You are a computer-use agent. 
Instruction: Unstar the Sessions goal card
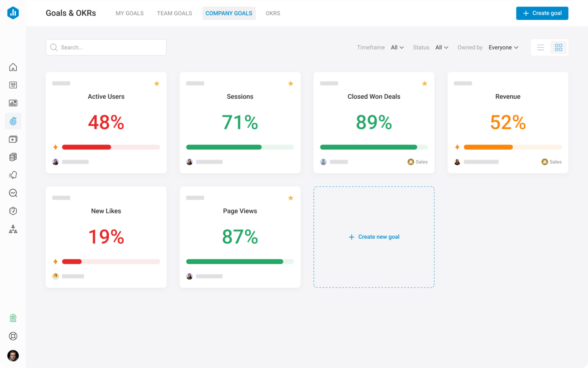(x=291, y=83)
